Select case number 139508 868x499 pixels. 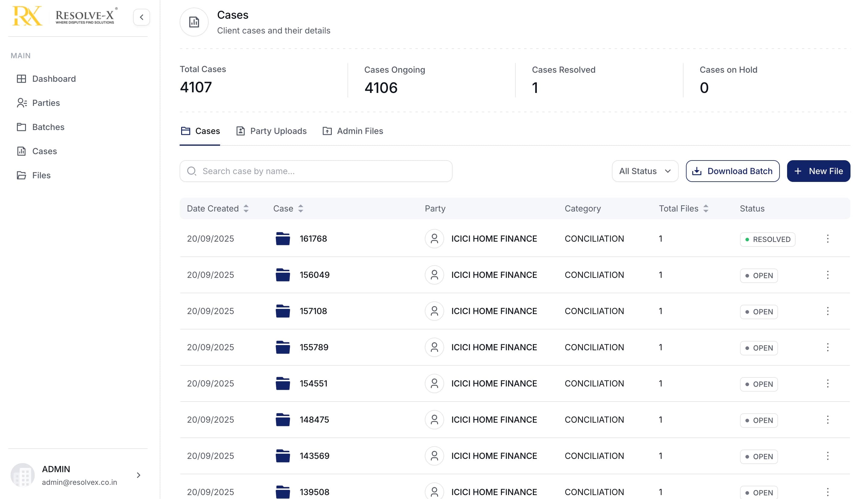coord(315,492)
